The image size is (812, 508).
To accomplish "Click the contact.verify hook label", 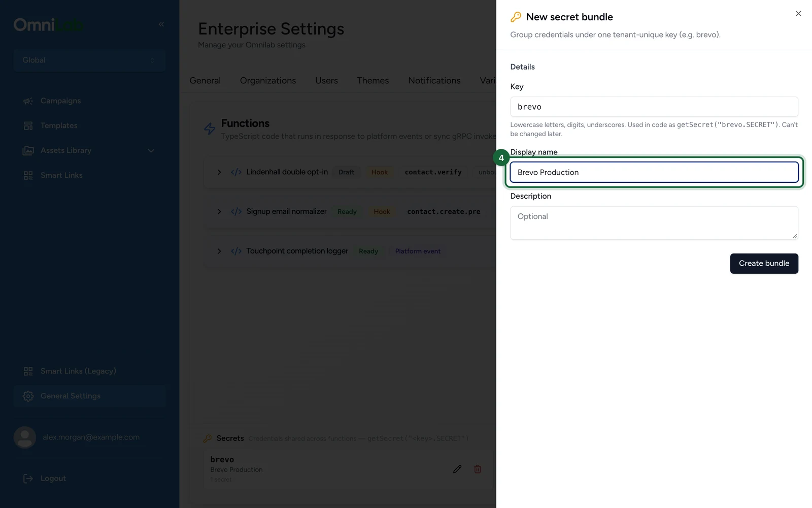I will [433, 172].
